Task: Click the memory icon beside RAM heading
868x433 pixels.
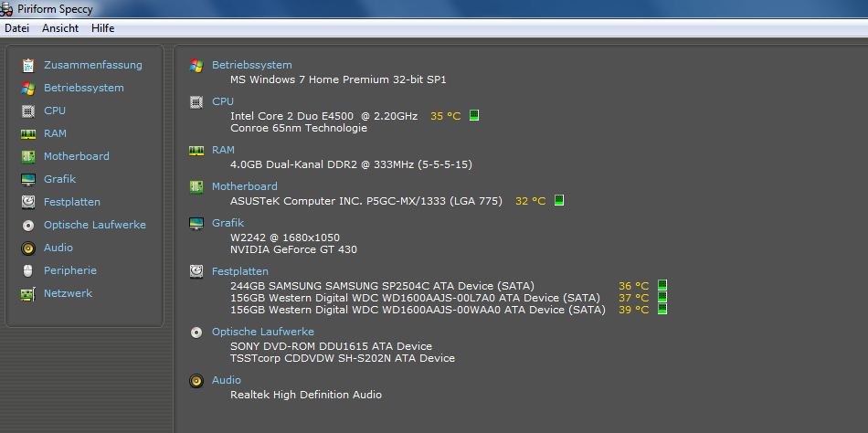Action: [x=196, y=150]
